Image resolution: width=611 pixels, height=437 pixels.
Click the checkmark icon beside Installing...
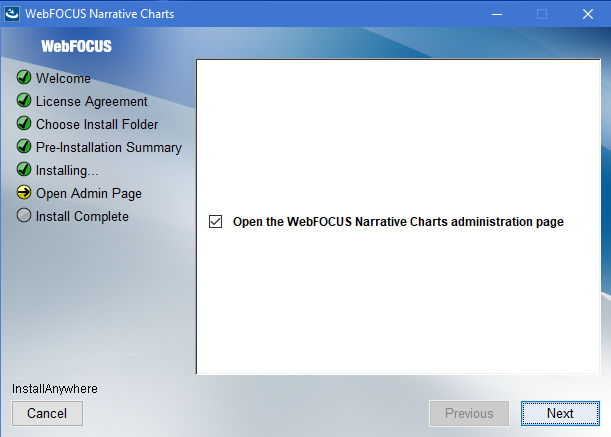(x=24, y=170)
